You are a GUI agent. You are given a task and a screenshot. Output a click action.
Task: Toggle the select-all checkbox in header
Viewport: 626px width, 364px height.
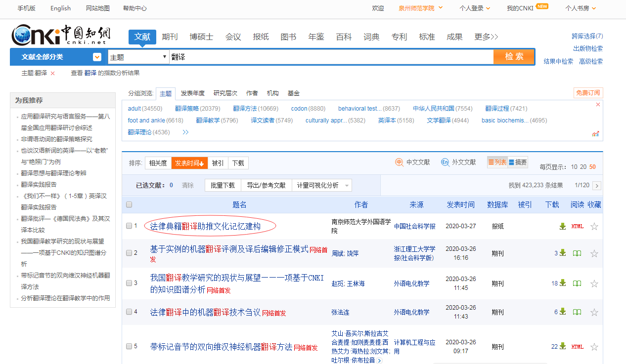pyautogui.click(x=129, y=204)
